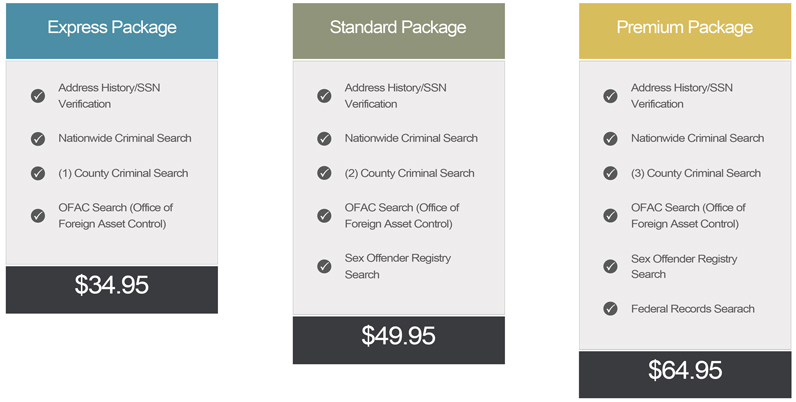Select the Standard Package header
This screenshot has width=796, height=402.
click(x=398, y=28)
